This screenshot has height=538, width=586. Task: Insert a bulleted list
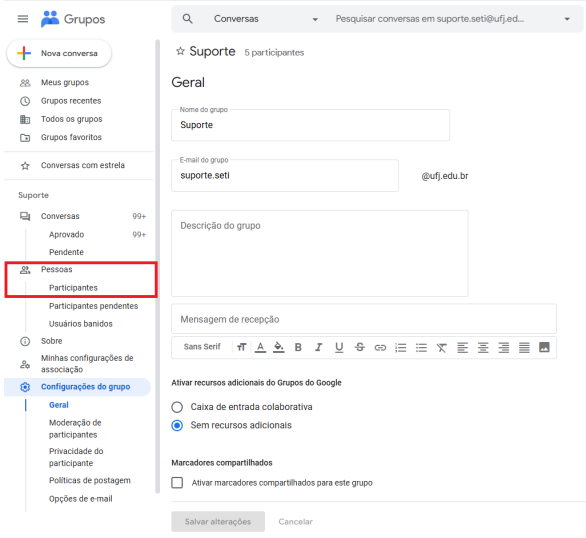(421, 348)
